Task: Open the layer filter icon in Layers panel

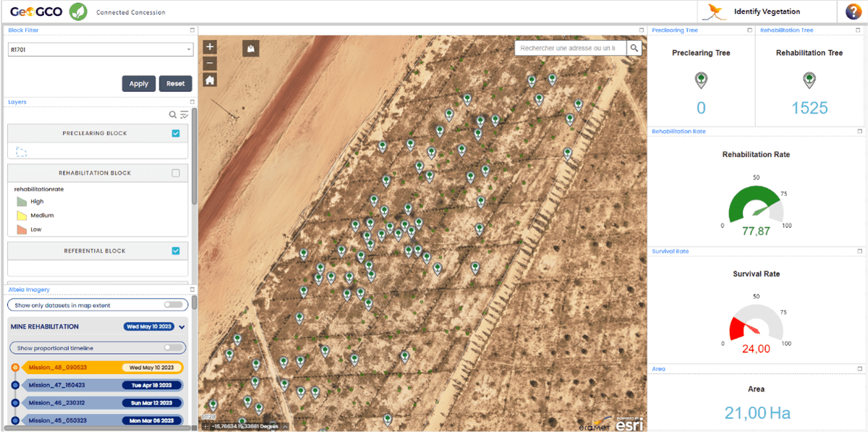Action: (184, 114)
